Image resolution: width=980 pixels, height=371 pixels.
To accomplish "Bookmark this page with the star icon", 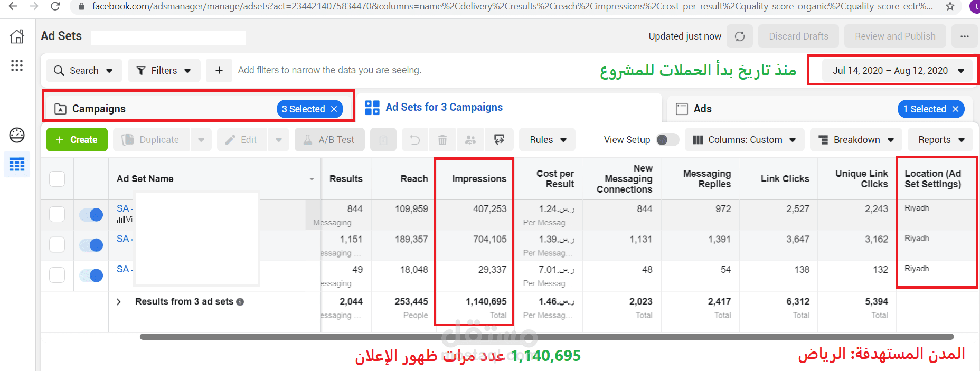I will [x=950, y=6].
